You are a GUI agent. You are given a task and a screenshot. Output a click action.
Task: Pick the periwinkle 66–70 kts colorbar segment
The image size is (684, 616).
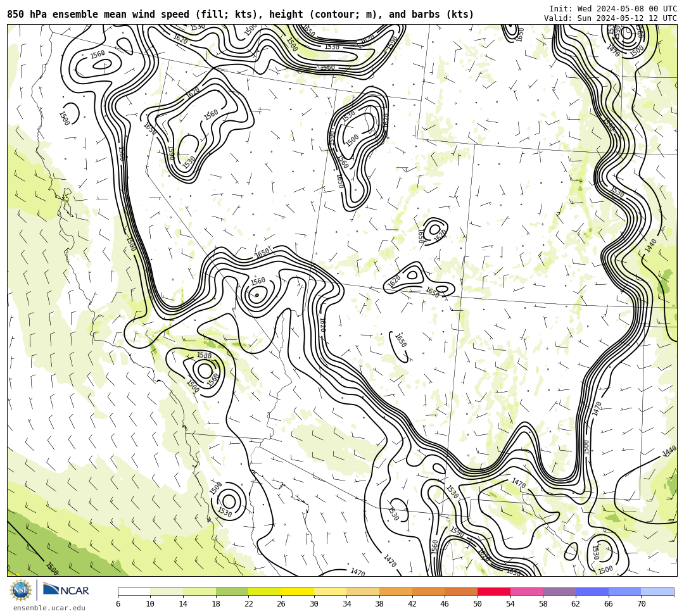pos(624,591)
